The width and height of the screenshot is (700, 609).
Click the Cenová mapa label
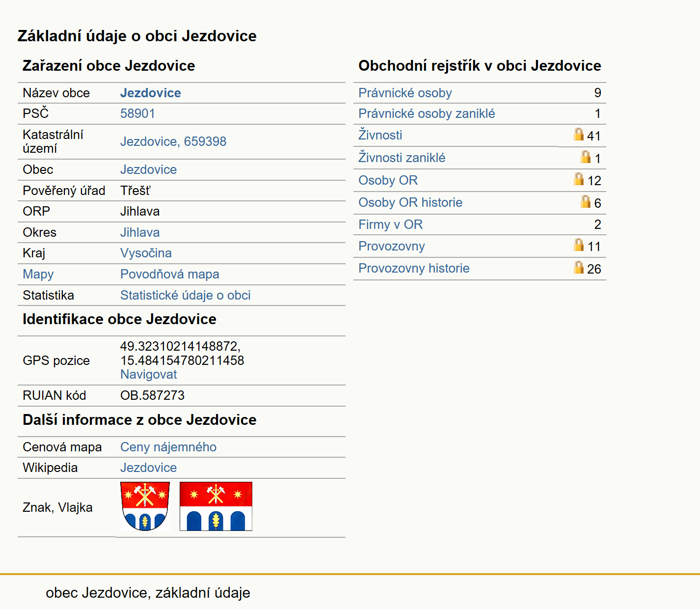pyautogui.click(x=62, y=447)
